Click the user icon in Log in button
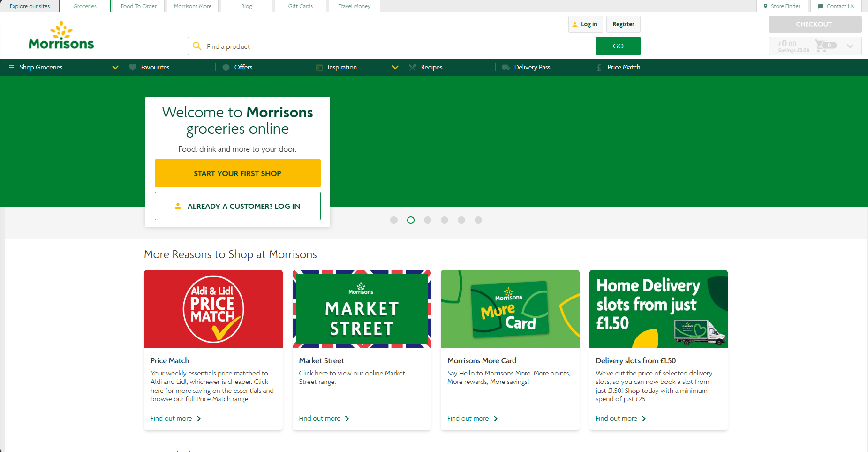 coord(575,24)
